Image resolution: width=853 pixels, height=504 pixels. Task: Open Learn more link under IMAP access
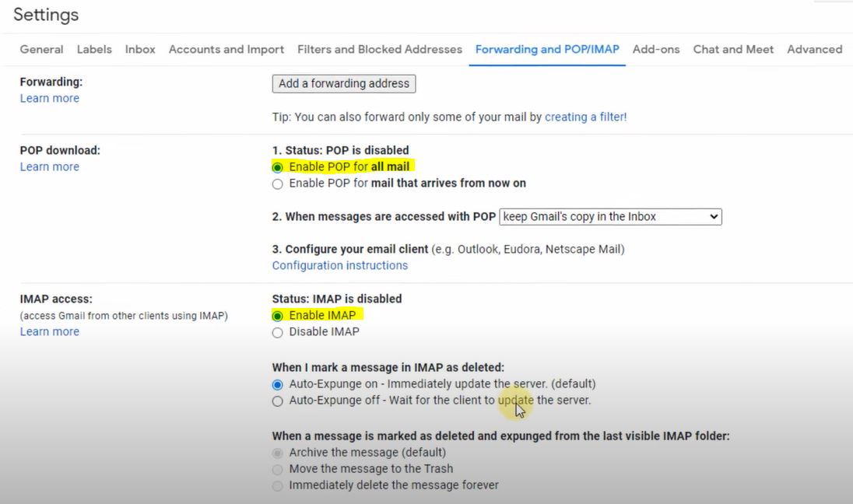tap(50, 331)
